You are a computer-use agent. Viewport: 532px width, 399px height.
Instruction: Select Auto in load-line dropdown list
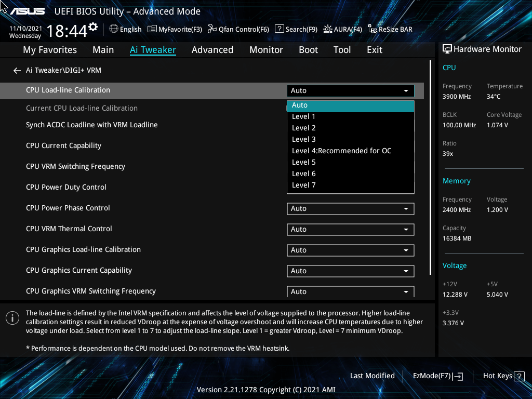351,105
